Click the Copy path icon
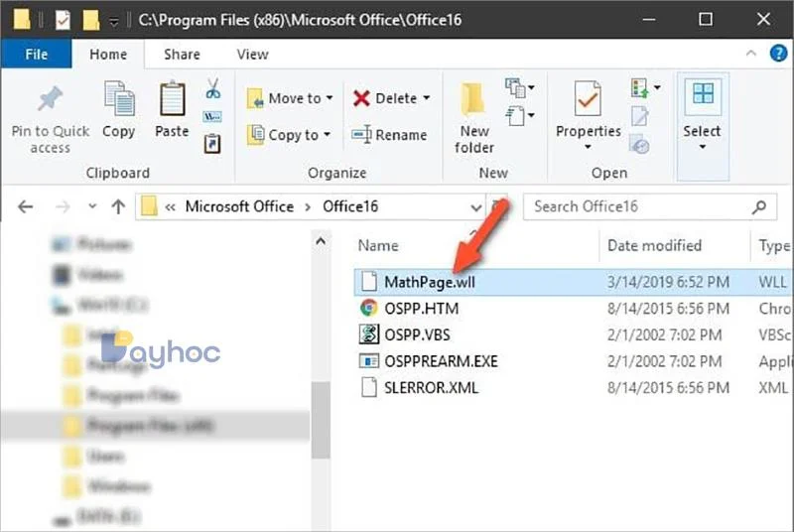Screen dimensions: 794x532 click(x=212, y=117)
